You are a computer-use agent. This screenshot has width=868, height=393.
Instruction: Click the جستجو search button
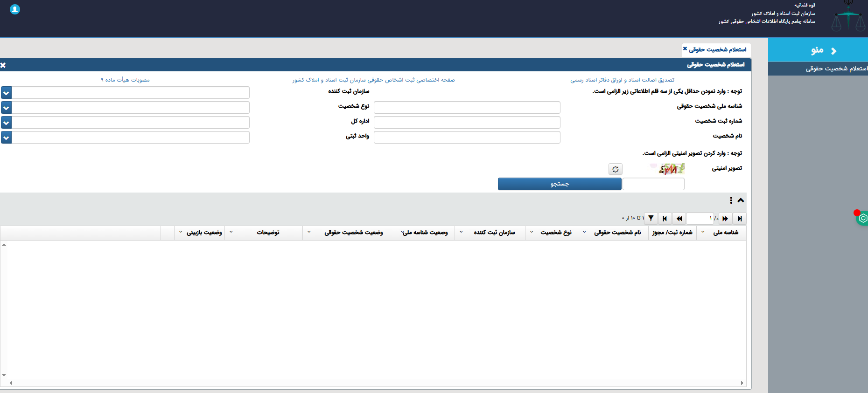(x=559, y=184)
